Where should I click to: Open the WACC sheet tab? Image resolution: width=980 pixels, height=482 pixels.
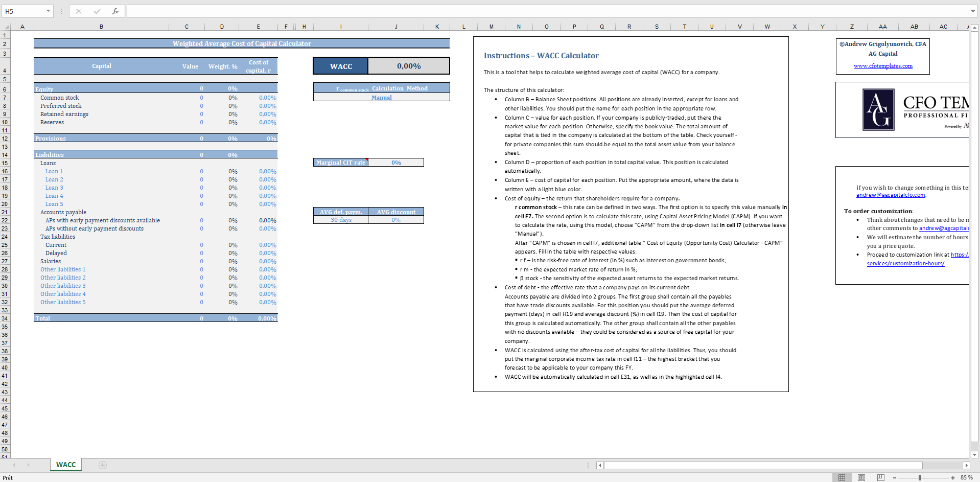point(66,465)
